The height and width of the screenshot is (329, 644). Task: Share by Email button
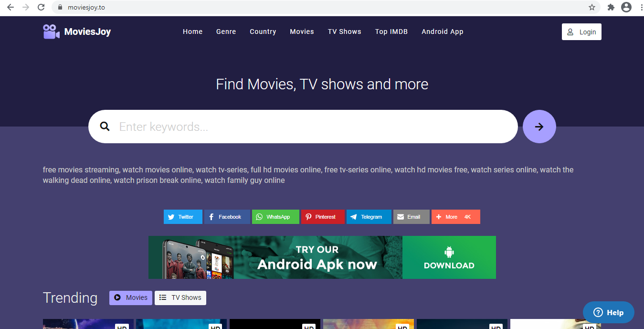412,217
